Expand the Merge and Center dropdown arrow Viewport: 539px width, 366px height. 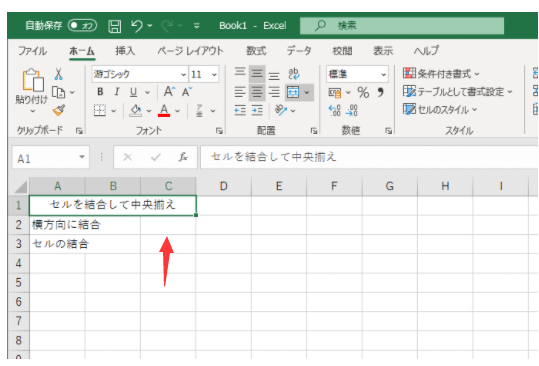tap(307, 92)
